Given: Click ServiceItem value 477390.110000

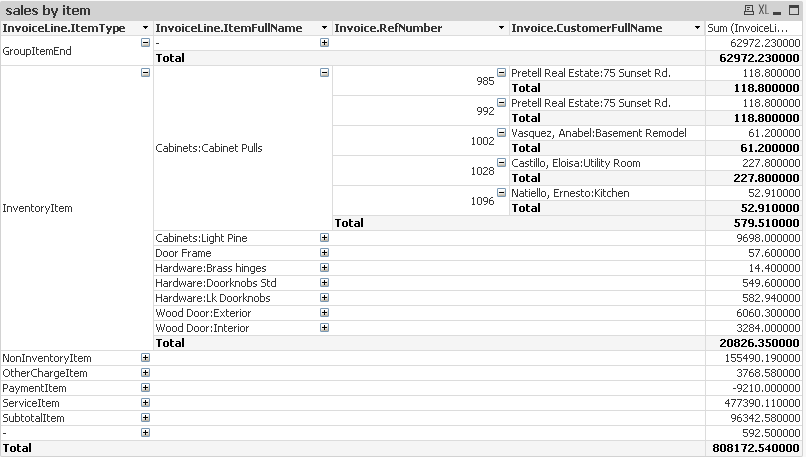Looking at the screenshot, I should point(762,403).
